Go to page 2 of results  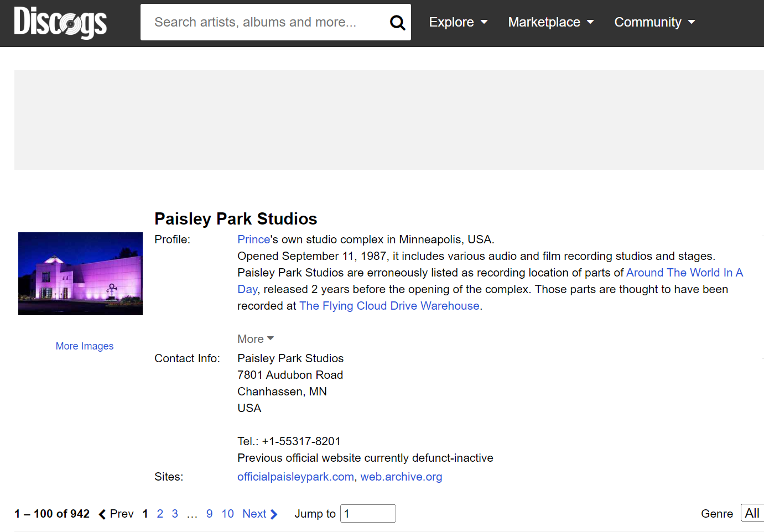[x=160, y=514]
